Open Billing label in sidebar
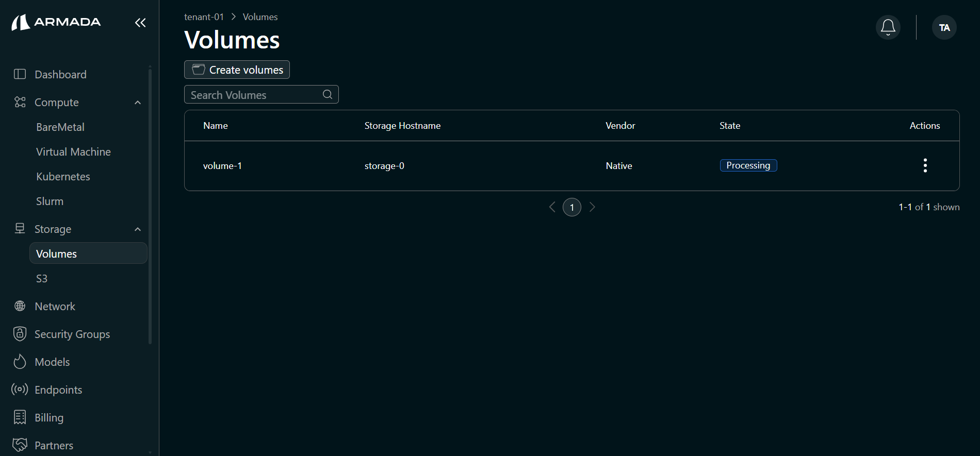Image resolution: width=980 pixels, height=456 pixels. tap(49, 417)
